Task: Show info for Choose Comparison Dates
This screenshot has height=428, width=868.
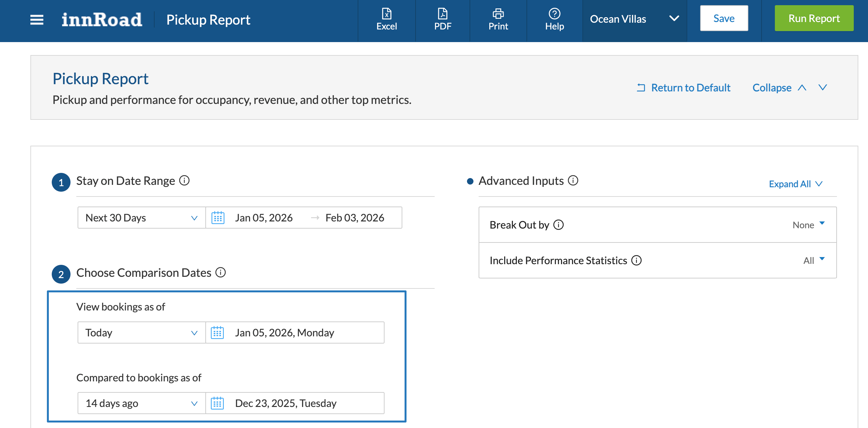Action: (220, 272)
